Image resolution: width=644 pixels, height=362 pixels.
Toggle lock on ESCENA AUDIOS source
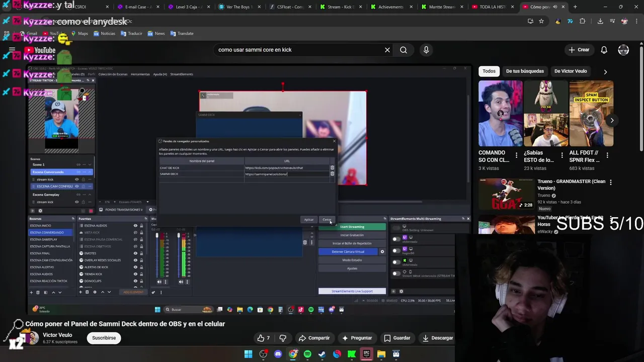[141, 226]
